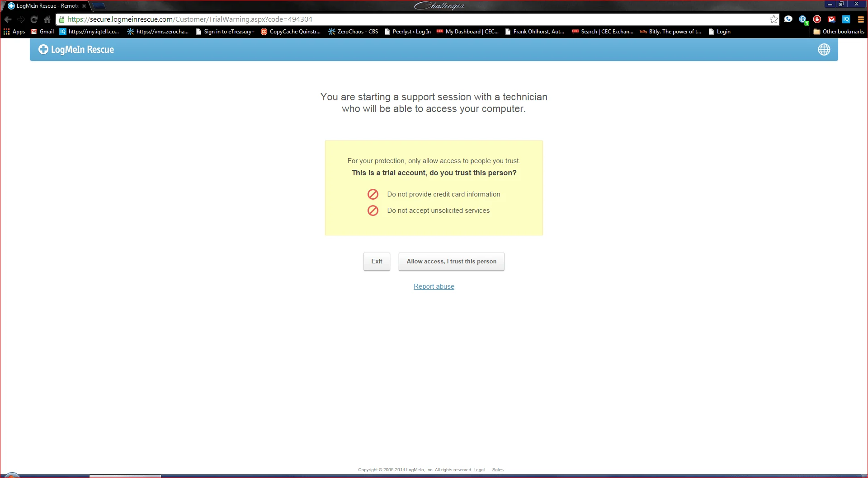Open the Bitly bookmark

(x=670, y=32)
